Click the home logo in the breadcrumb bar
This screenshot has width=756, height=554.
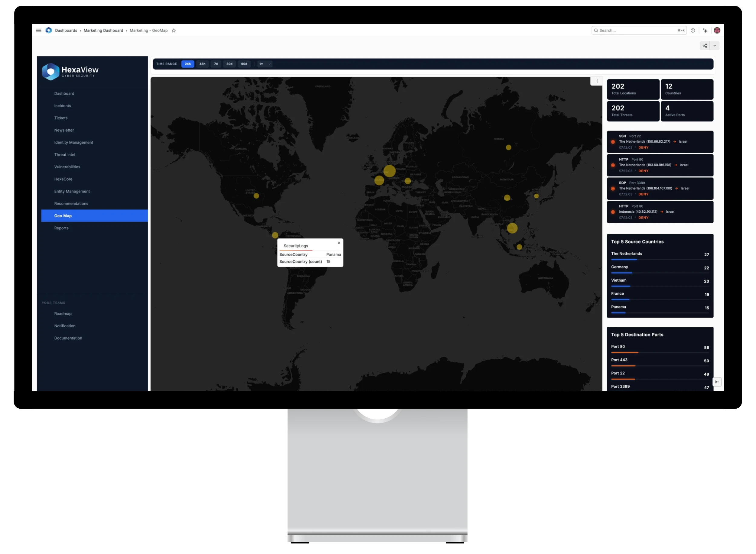coord(49,31)
